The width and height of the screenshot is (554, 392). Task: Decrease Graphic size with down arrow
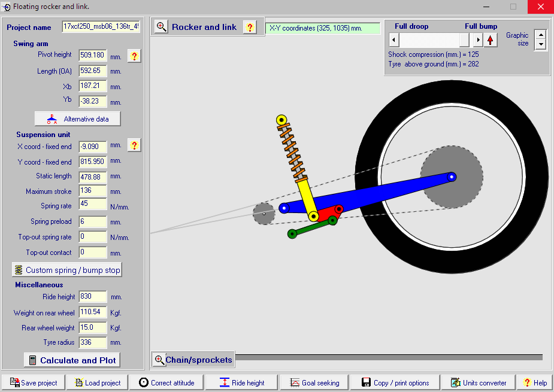coord(541,45)
